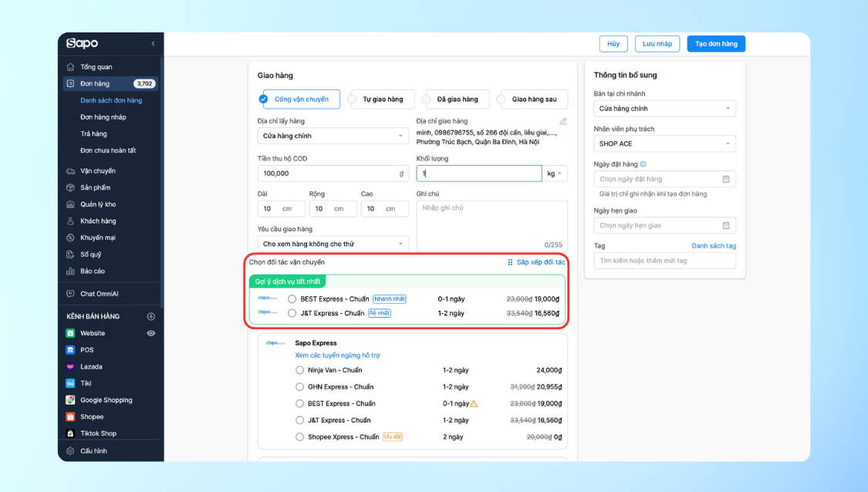The height and width of the screenshot is (492, 868).
Task: Open Nhân viên phụ trách dropdown
Action: [x=664, y=143]
